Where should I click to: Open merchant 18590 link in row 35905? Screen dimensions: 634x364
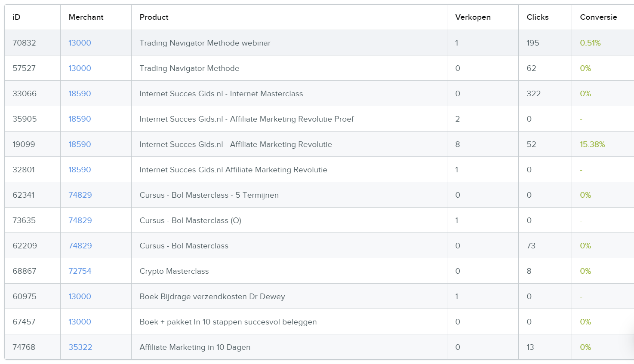(x=80, y=119)
